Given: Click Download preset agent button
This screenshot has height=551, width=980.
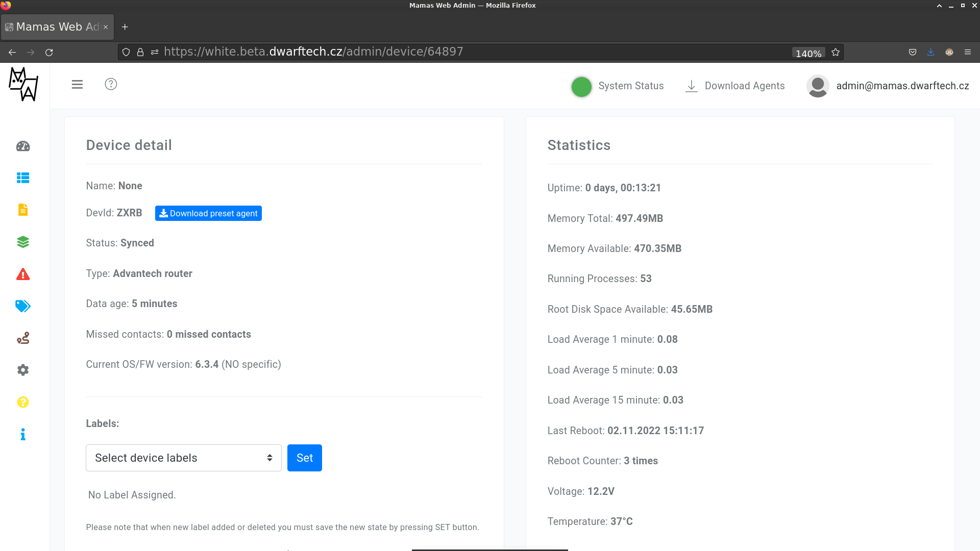Looking at the screenshot, I should [x=208, y=213].
